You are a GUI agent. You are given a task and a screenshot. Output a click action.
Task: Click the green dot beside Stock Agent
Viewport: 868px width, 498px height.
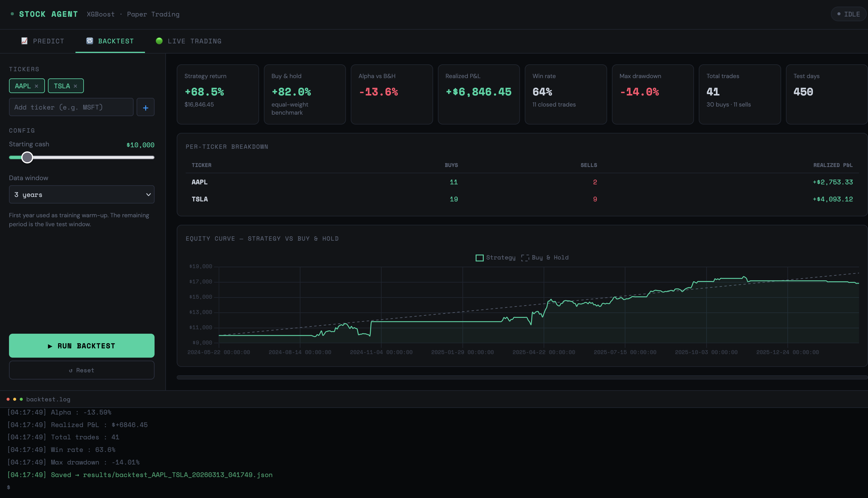(12, 14)
